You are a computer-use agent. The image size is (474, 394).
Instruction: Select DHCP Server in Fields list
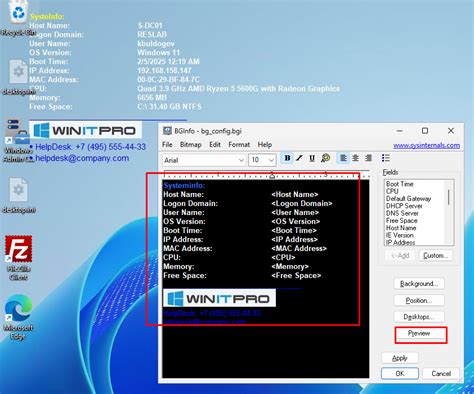click(x=404, y=206)
